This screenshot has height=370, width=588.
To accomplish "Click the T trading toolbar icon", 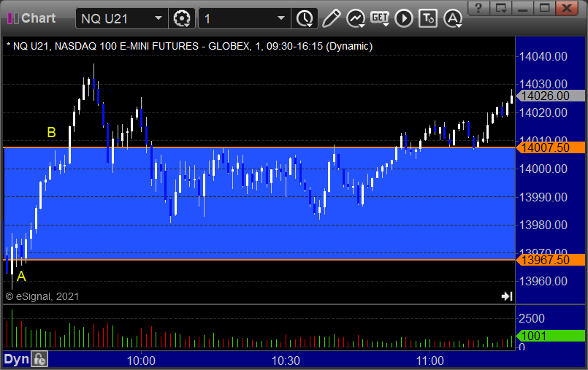I will (x=428, y=18).
